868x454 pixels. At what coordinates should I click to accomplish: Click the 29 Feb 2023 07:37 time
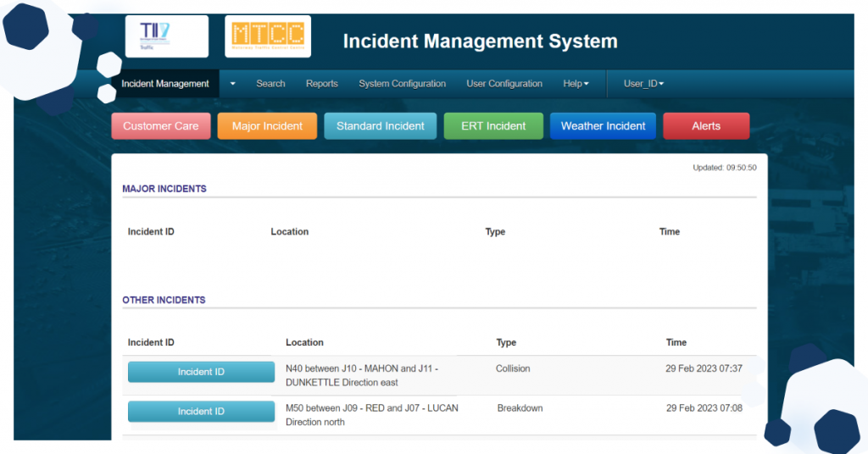[704, 368]
